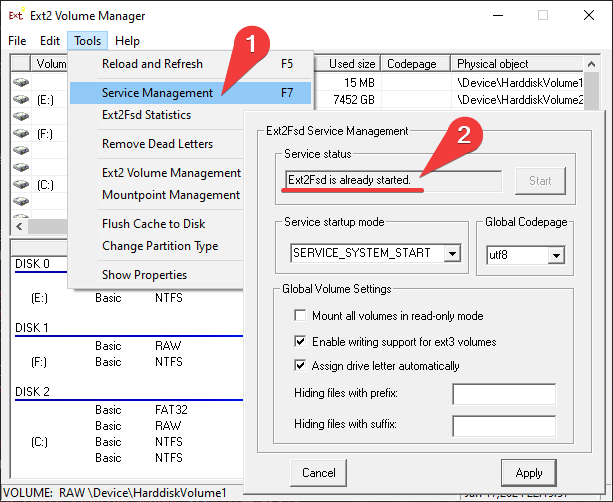Screen dimensions: 613x502
Task: Select Ext2Fsd Statistics menu entry
Action: coord(146,115)
